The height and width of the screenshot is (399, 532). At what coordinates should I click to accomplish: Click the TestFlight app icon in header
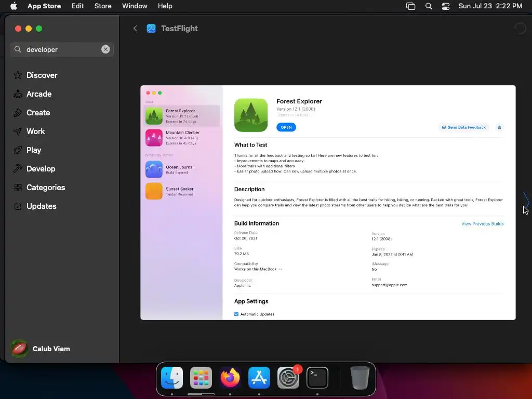coord(151,29)
